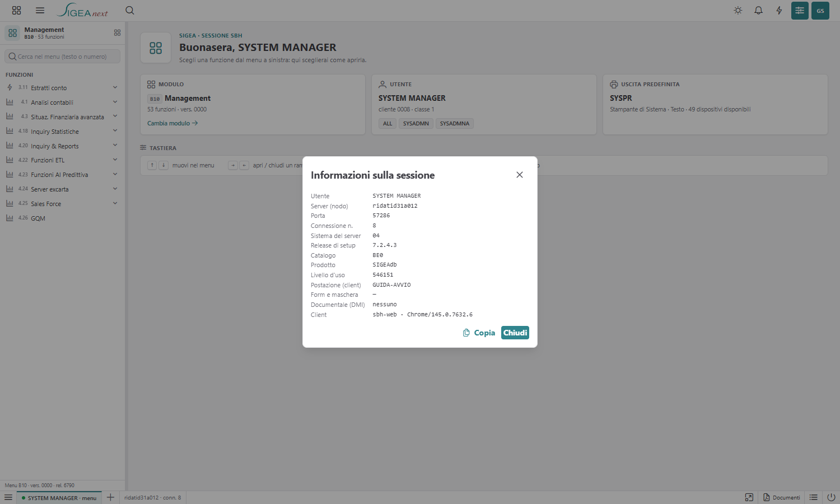Click the Copia button in dialog
Image resolution: width=840 pixels, height=504 pixels.
479,333
